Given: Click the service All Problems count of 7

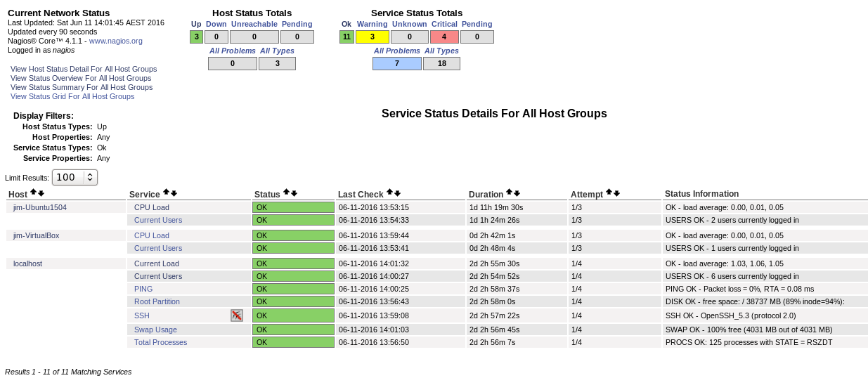Looking at the screenshot, I should click(396, 63).
